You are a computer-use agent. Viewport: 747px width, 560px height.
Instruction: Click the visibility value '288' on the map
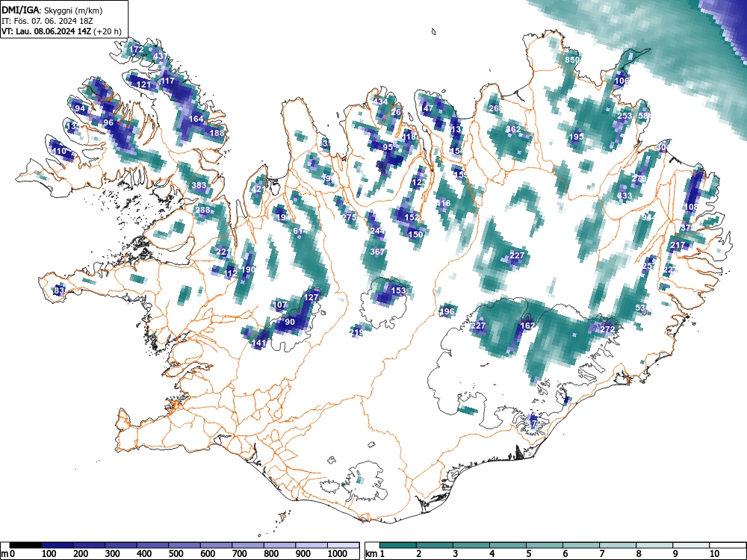[202, 210]
